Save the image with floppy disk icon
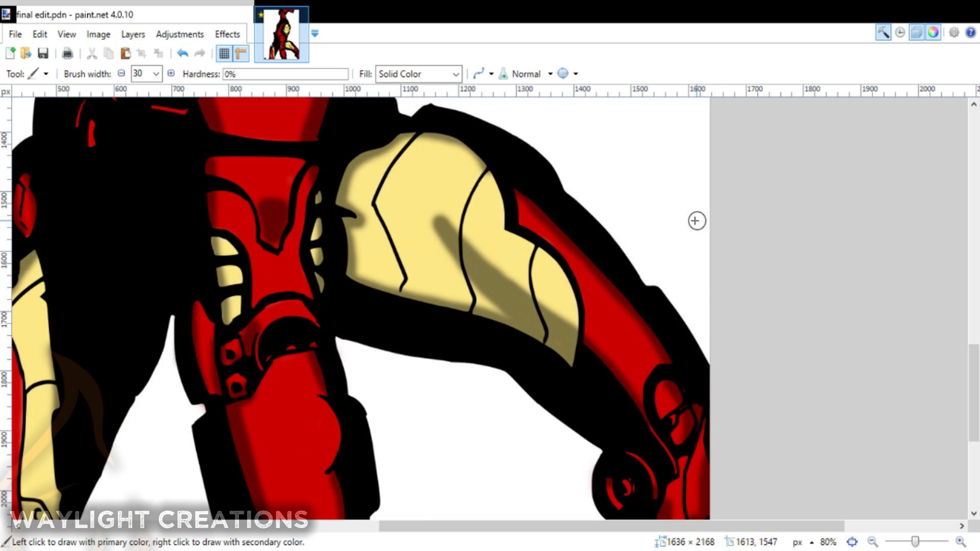The height and width of the screenshot is (551, 980). pyautogui.click(x=43, y=53)
